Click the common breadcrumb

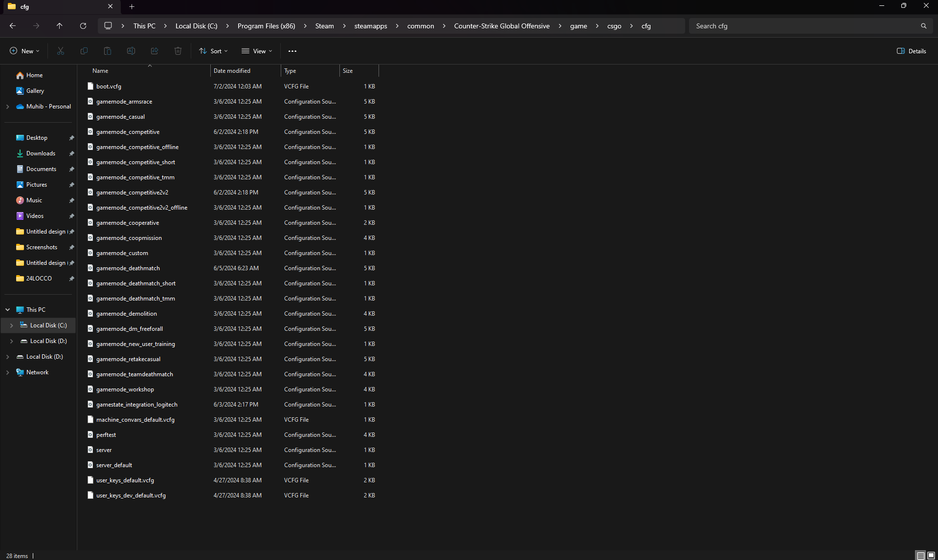click(421, 26)
